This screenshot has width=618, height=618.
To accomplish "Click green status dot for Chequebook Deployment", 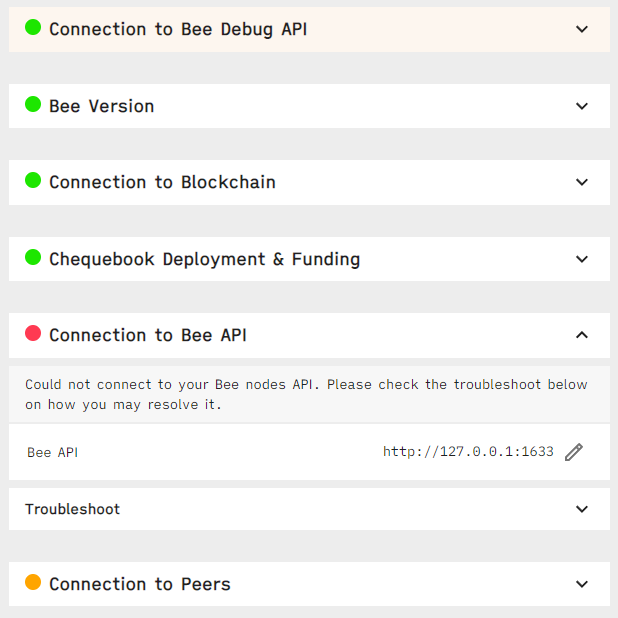I will (x=33, y=258).
